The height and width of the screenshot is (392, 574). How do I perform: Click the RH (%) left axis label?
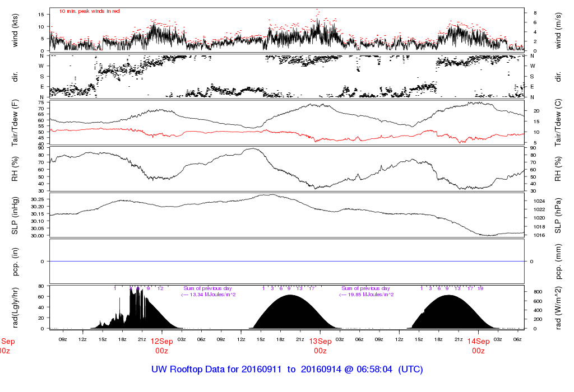click(x=15, y=169)
